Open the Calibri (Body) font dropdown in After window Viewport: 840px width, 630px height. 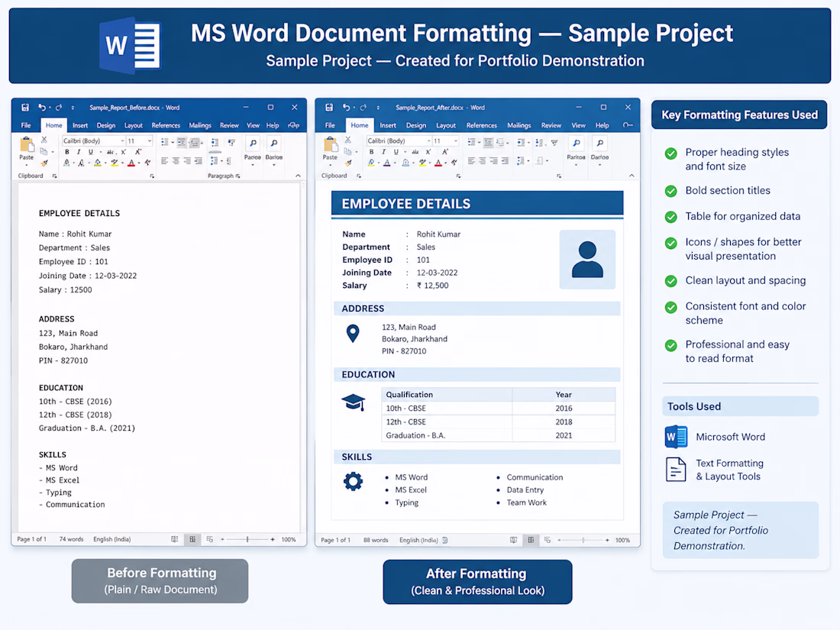399,141
